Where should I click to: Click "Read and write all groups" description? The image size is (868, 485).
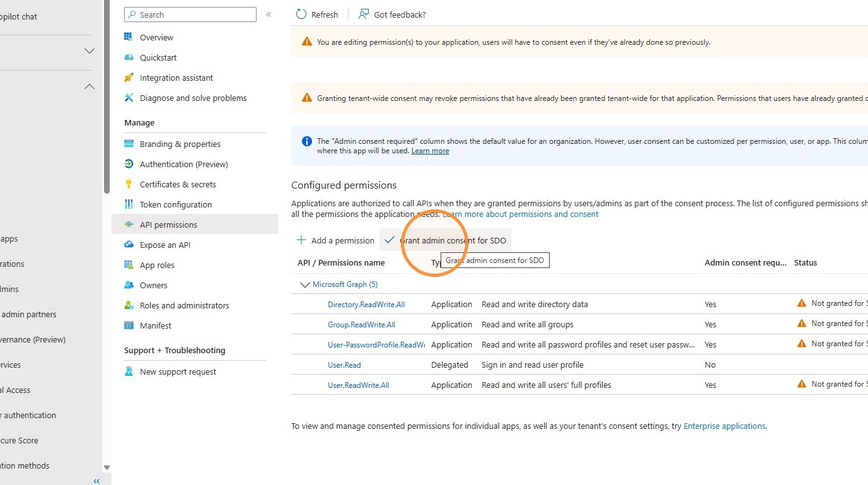pyautogui.click(x=528, y=325)
